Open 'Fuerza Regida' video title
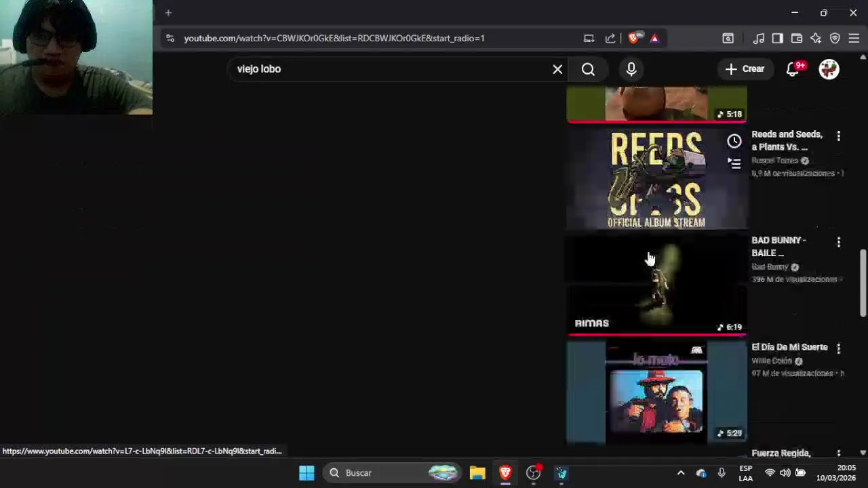This screenshot has width=868, height=488. pos(781,453)
